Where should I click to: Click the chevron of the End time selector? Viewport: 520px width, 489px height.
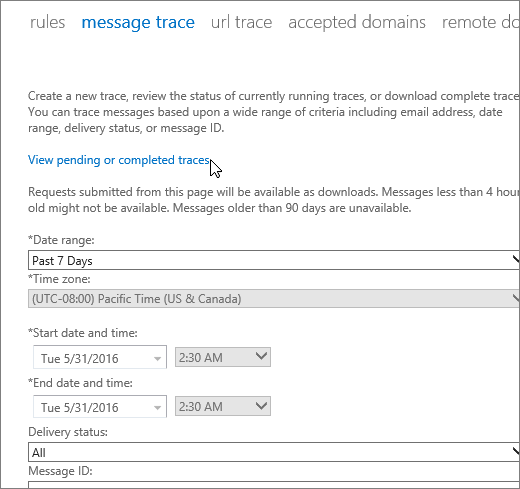(261, 405)
